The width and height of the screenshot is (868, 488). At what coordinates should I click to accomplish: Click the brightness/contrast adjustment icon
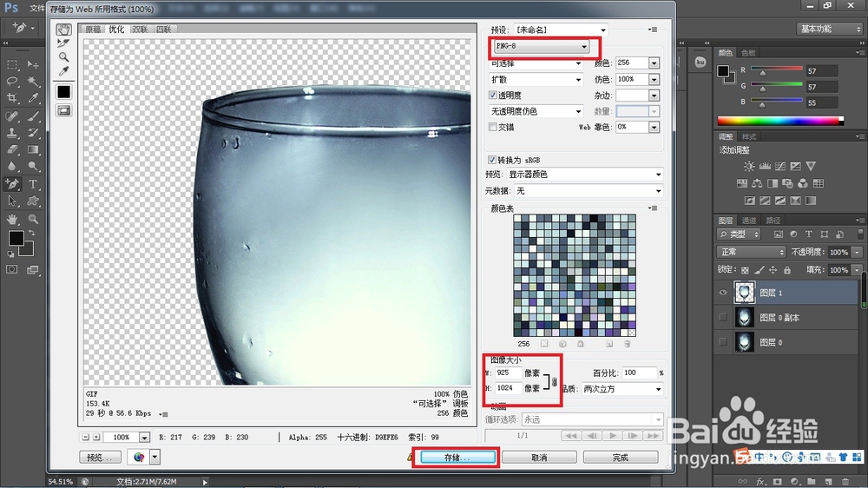749,166
